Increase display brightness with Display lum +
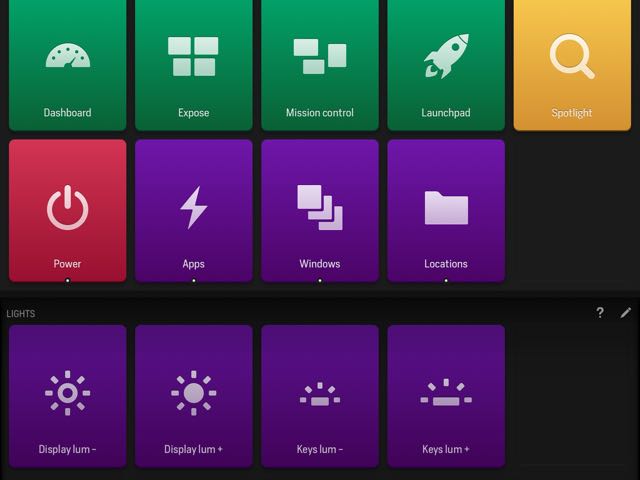The image size is (640, 480). (x=193, y=396)
